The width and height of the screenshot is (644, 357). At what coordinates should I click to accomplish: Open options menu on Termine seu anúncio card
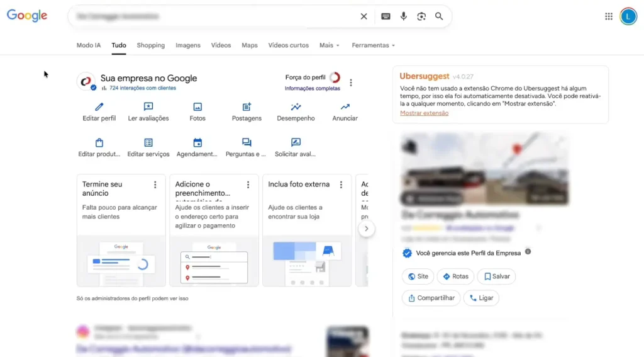[x=155, y=184]
